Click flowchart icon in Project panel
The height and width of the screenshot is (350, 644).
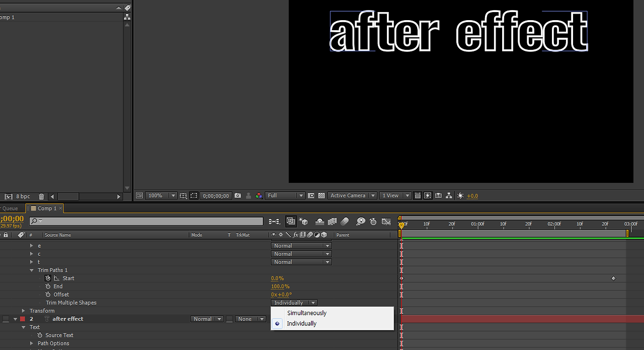127,17
